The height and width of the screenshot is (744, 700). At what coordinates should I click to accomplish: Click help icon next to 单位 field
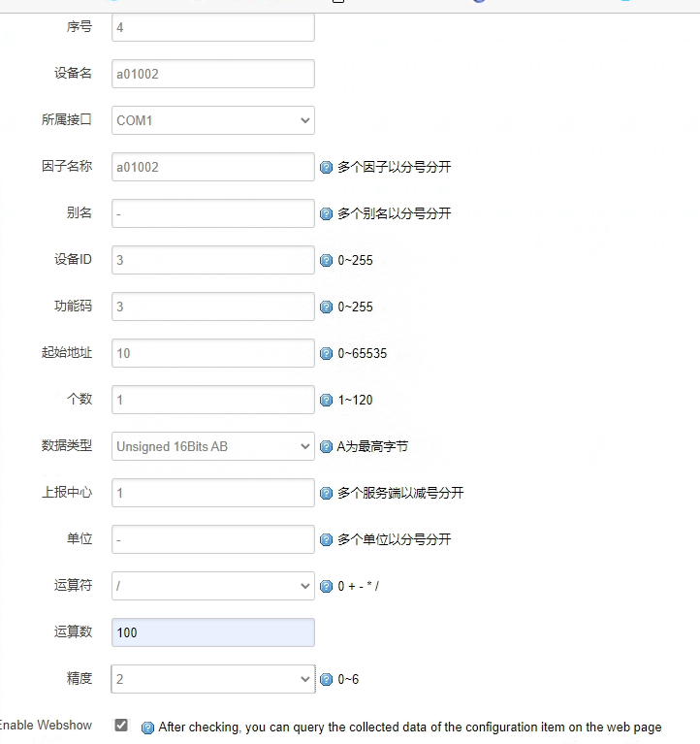pyautogui.click(x=326, y=540)
